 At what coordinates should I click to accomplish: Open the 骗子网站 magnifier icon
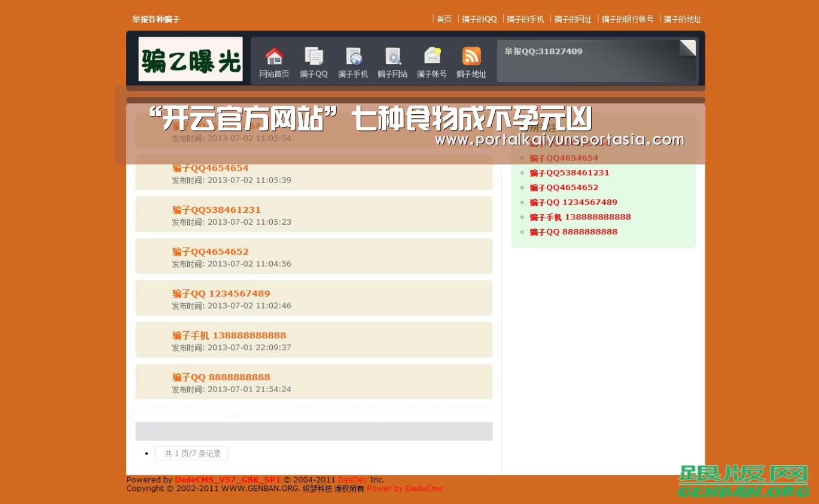click(392, 56)
